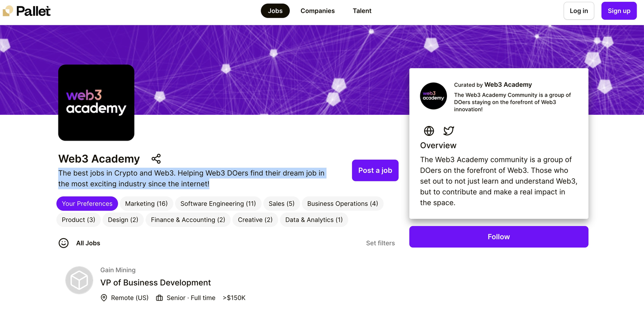The width and height of the screenshot is (644, 313).
Task: Click the Remote (US) location text
Action: (x=130, y=298)
